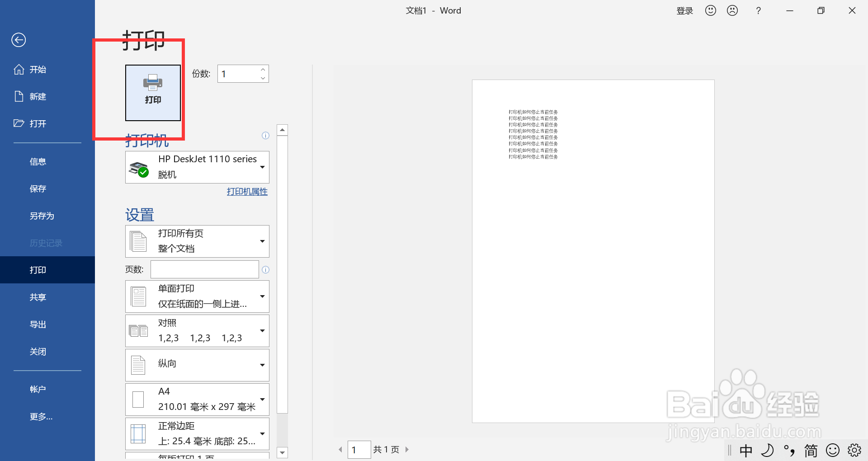Click the 页数 input field
This screenshot has width=868, height=461.
pyautogui.click(x=205, y=269)
